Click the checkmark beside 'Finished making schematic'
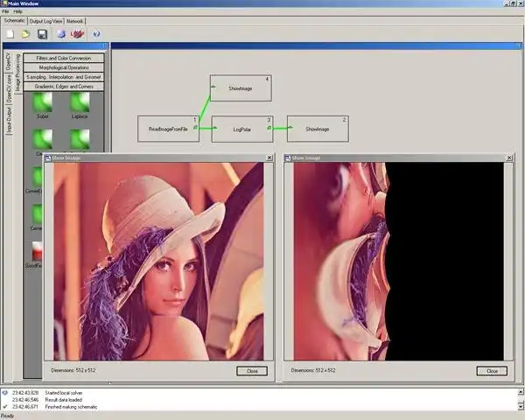 click(5, 407)
